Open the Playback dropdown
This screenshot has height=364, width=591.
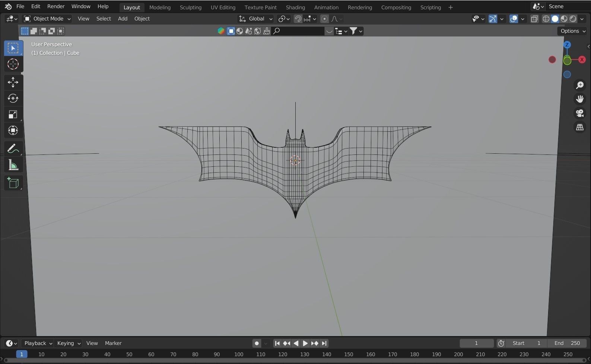point(38,343)
